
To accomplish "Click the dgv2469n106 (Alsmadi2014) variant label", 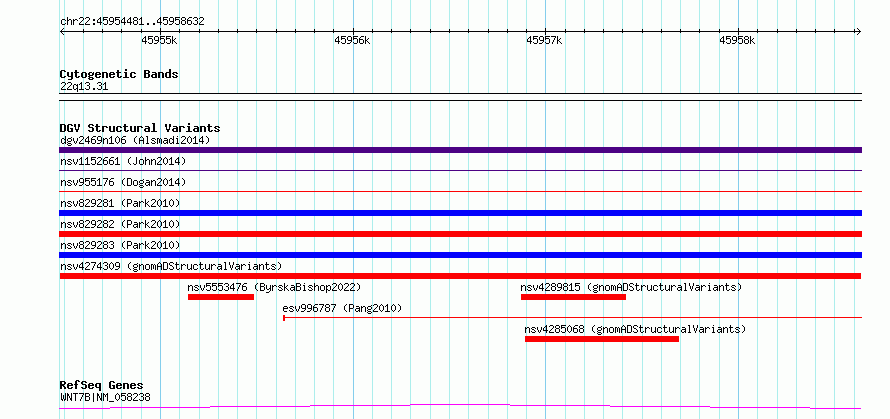I will coord(135,140).
